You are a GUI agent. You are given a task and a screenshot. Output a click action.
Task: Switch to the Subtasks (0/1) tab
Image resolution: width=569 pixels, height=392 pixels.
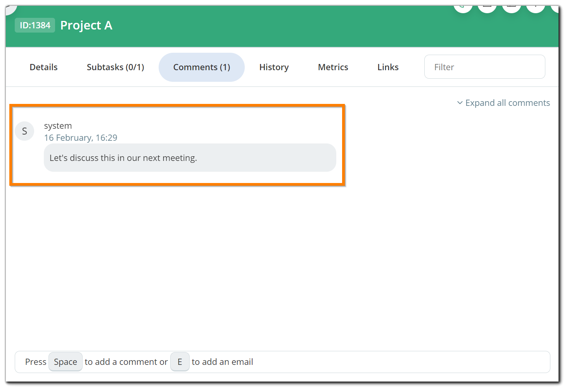click(x=115, y=67)
